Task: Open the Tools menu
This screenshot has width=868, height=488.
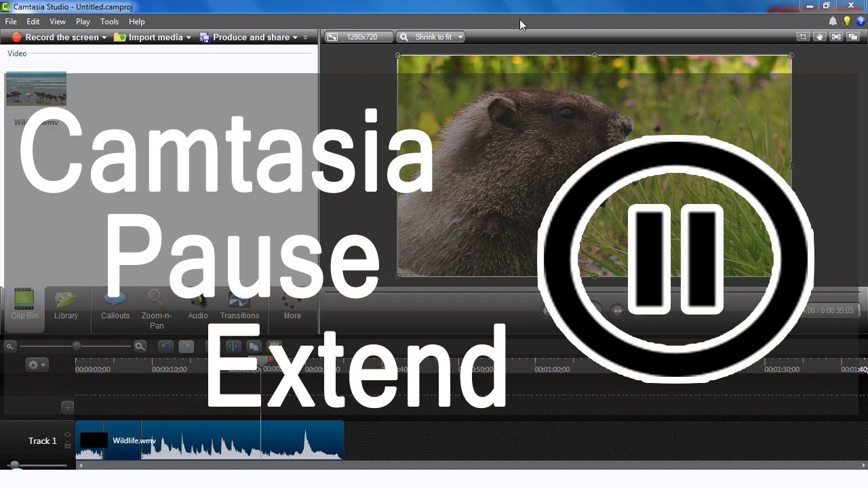Action: click(x=110, y=22)
